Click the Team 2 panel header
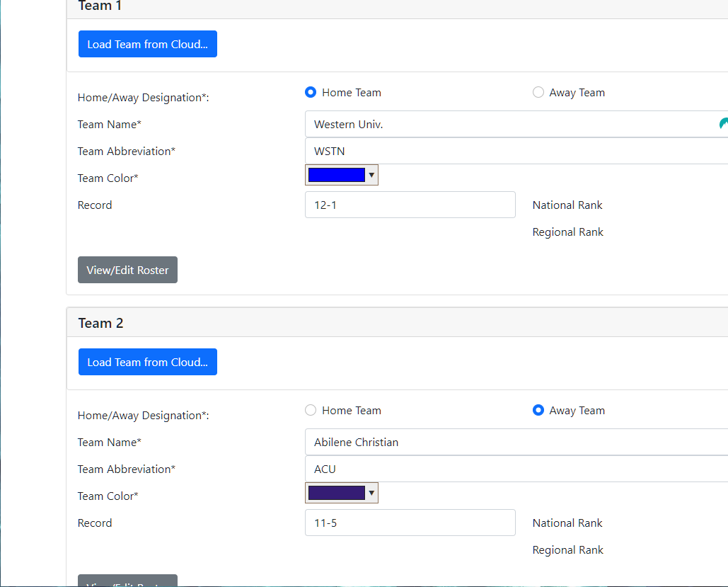 pyautogui.click(x=396, y=323)
